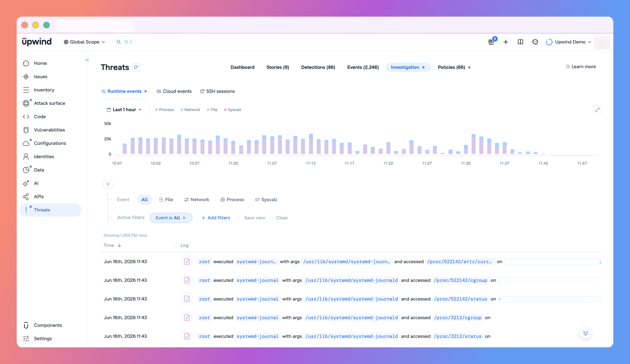This screenshot has width=630, height=364.
Task: Click the search box with ⌘K
Action: point(124,42)
